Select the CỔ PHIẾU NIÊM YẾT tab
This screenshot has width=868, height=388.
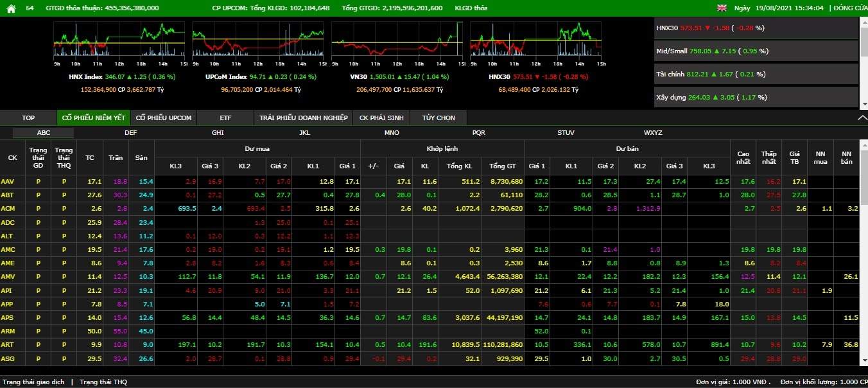click(94, 118)
